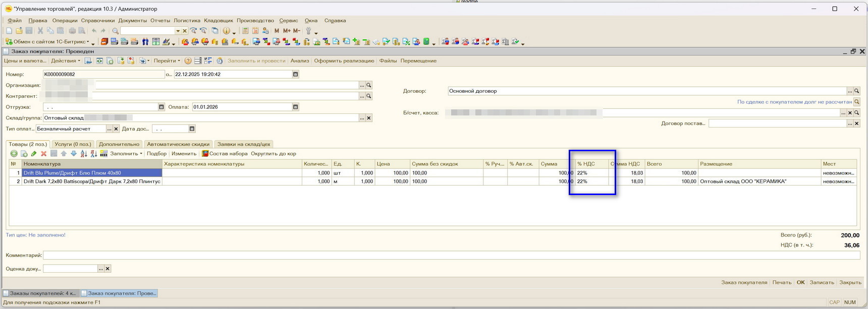Sort rows ascending in goods table
868x309 pixels.
click(x=84, y=154)
